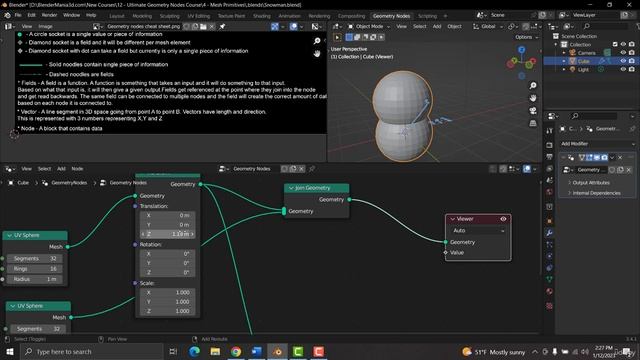Toggle Collection visibility eye in outliner
The height and width of the screenshot is (360, 640).
pos(623,44)
